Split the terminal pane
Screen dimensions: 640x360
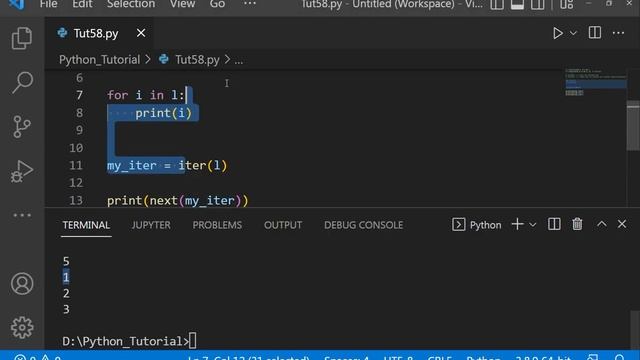click(x=554, y=224)
